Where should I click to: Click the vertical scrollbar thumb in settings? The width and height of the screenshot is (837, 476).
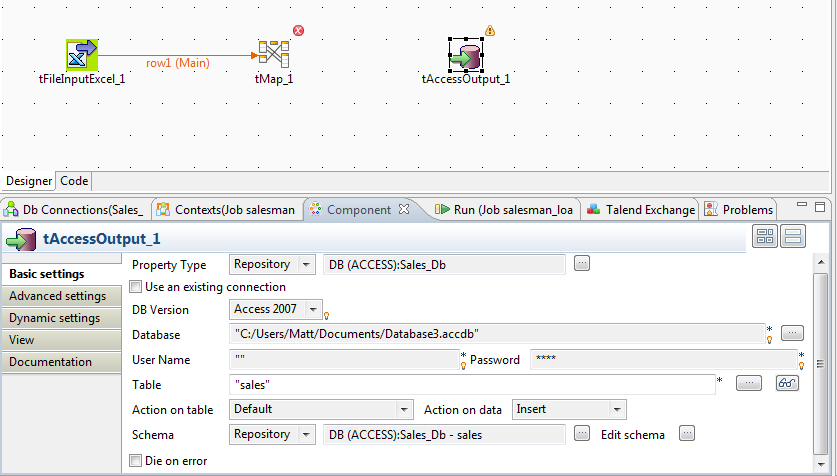(x=820, y=364)
